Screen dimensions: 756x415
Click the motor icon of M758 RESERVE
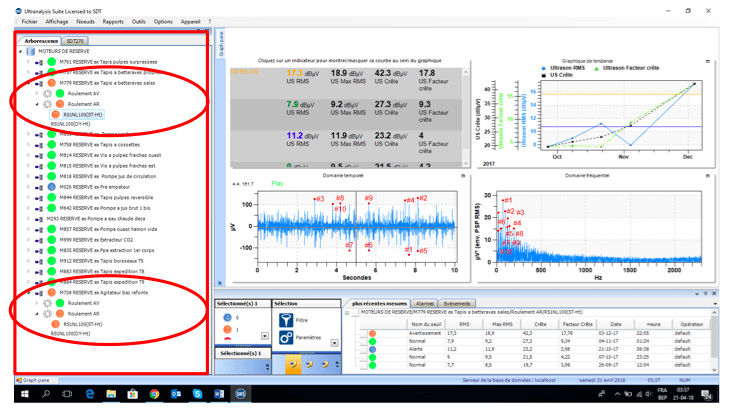pyautogui.click(x=40, y=145)
